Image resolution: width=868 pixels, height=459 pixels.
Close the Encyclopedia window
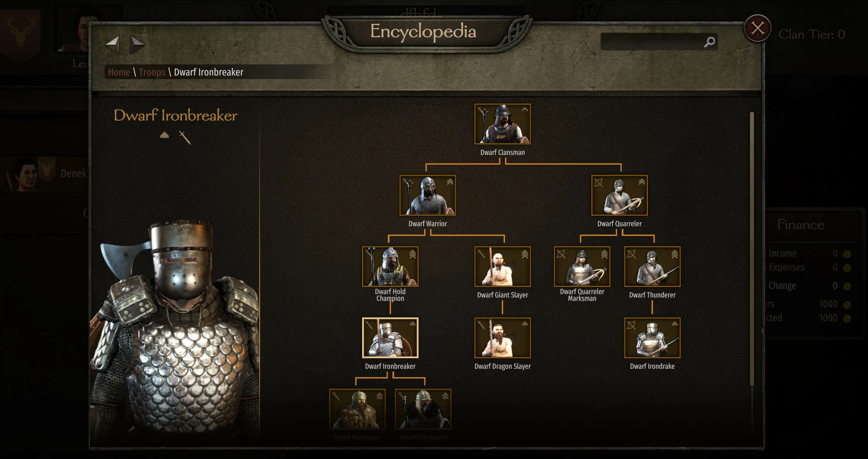click(757, 28)
